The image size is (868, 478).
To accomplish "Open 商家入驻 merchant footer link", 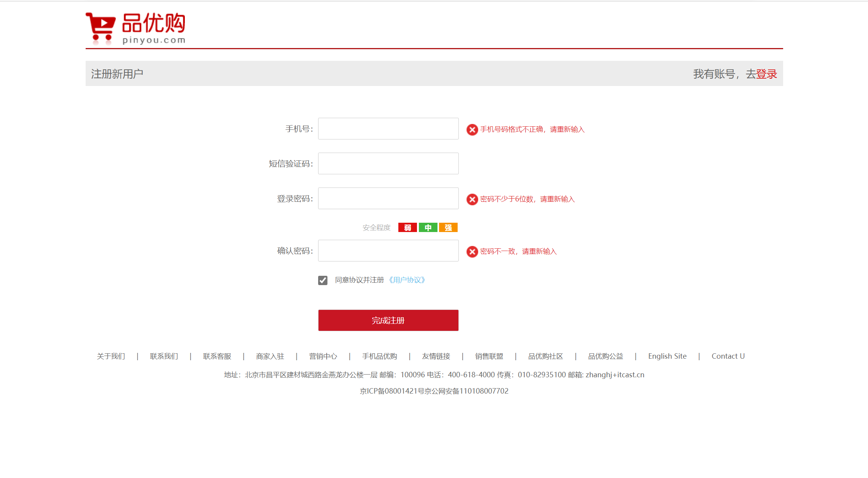I will [270, 356].
